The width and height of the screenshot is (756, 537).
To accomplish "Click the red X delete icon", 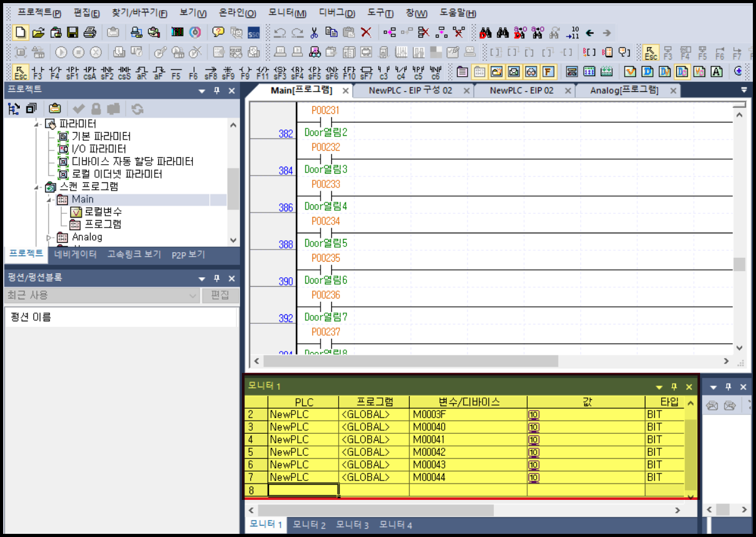I will [x=366, y=33].
